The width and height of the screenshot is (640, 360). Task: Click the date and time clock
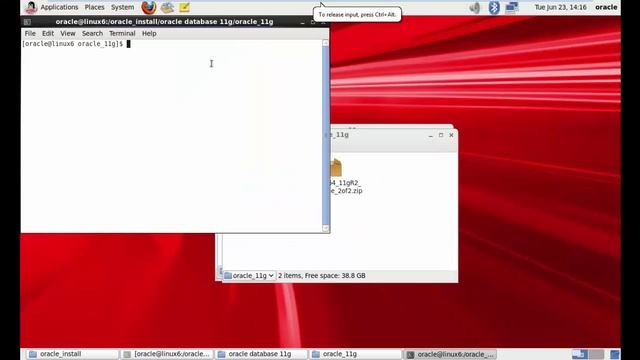click(x=560, y=7)
